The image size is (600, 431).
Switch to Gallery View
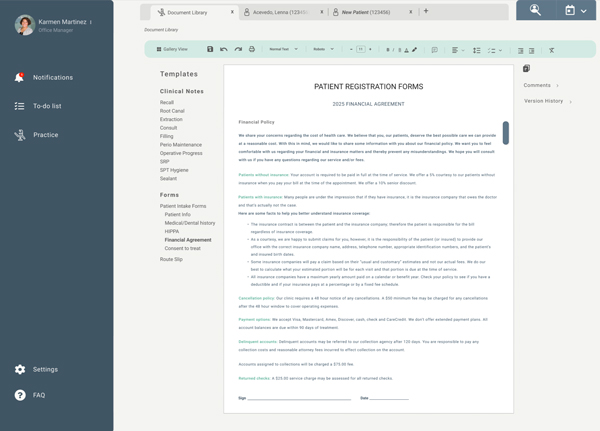click(x=172, y=49)
